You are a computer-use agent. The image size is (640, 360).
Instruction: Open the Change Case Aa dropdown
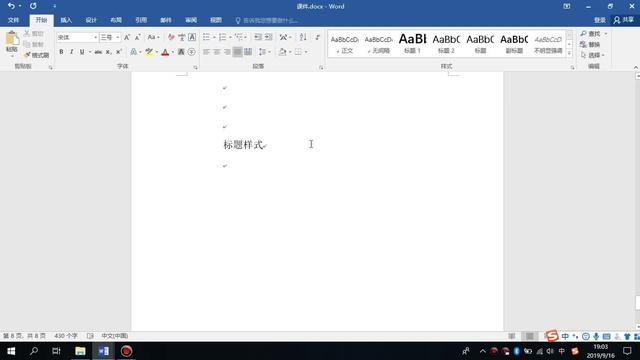(153, 37)
